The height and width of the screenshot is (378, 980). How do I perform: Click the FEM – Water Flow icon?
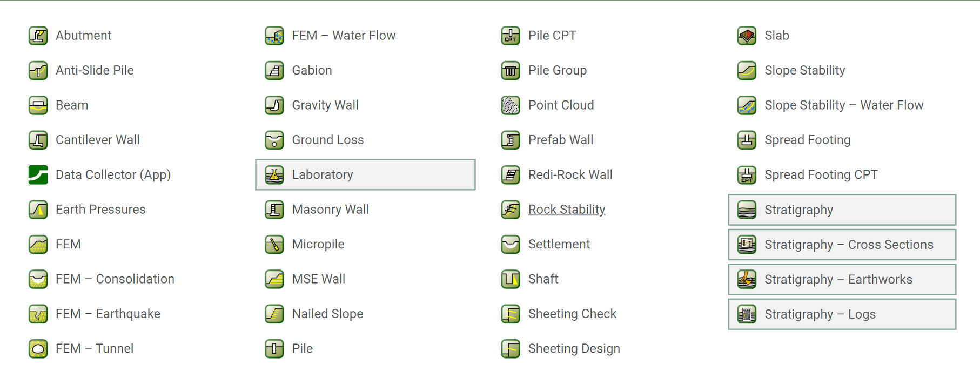274,36
